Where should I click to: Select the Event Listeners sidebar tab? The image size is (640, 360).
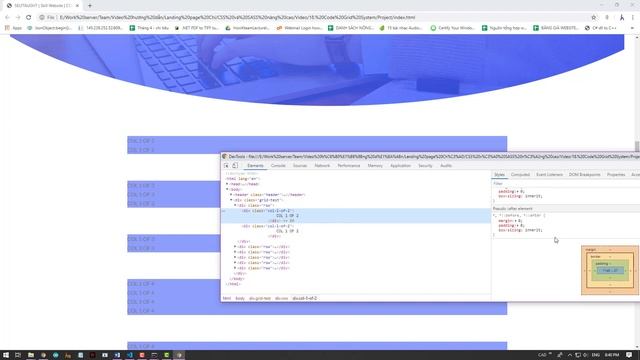(x=549, y=175)
